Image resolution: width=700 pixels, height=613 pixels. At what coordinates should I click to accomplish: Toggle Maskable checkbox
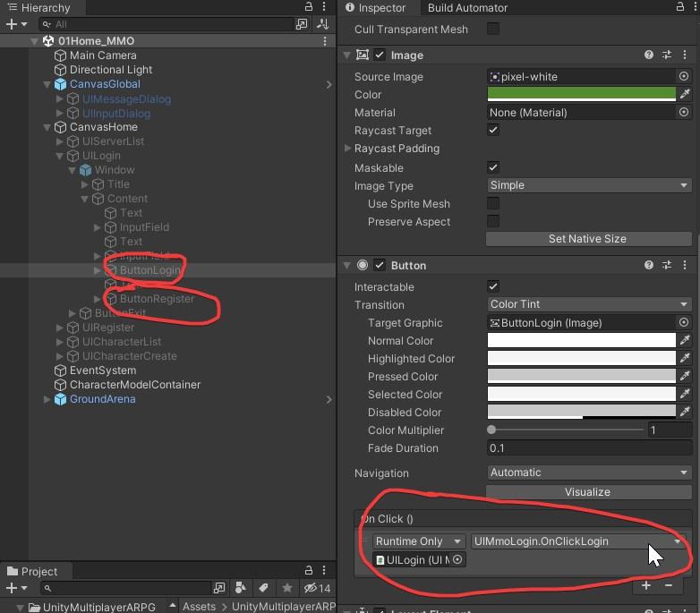493,167
